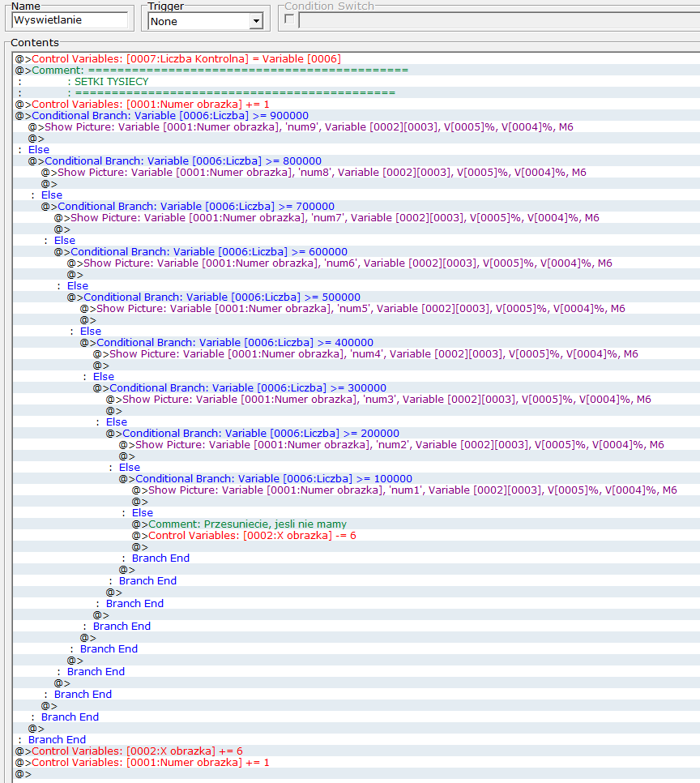The image size is (700, 783).
Task: Select Show Picture 'num5' line
Action: [352, 309]
